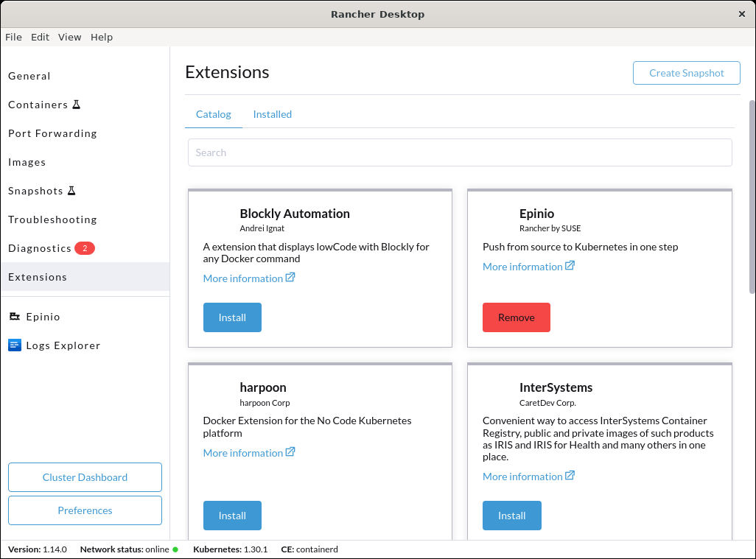Screen dimensions: 756x559
Task: Click the Network status online text
Action: tap(125, 549)
